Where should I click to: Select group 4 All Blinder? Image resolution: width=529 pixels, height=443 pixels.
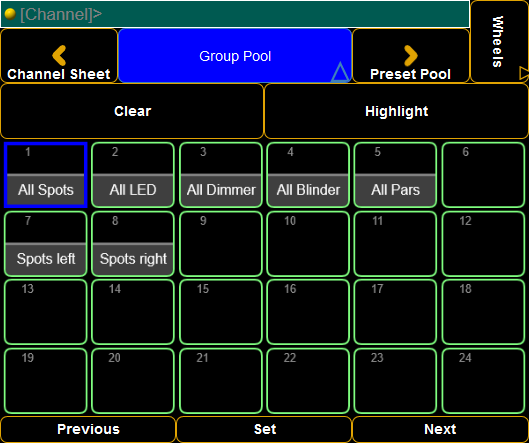(x=308, y=175)
